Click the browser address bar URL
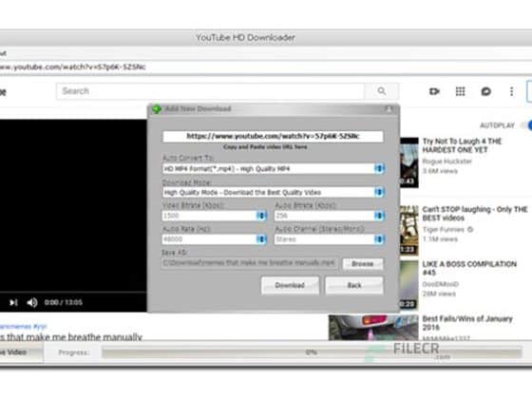 pos(73,66)
